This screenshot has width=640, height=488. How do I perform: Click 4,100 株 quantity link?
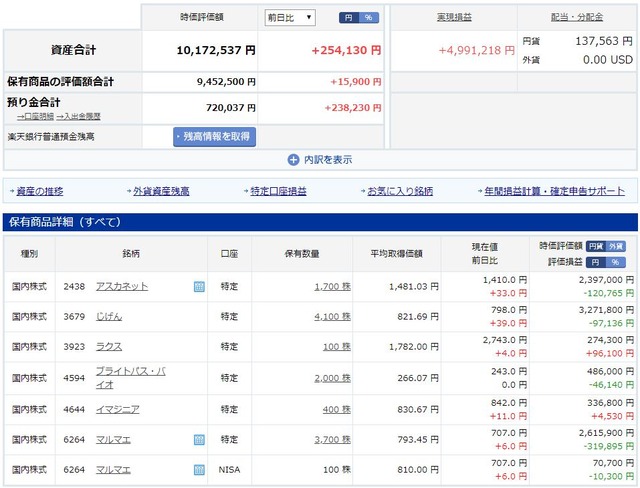(x=332, y=316)
